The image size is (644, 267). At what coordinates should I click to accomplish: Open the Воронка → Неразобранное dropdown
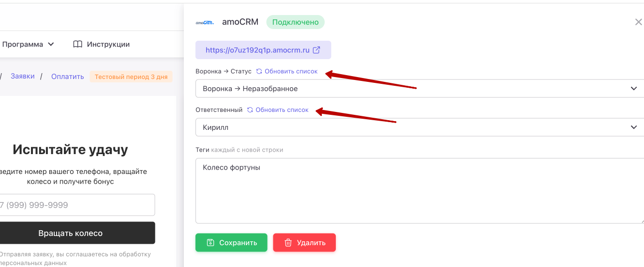click(419, 89)
